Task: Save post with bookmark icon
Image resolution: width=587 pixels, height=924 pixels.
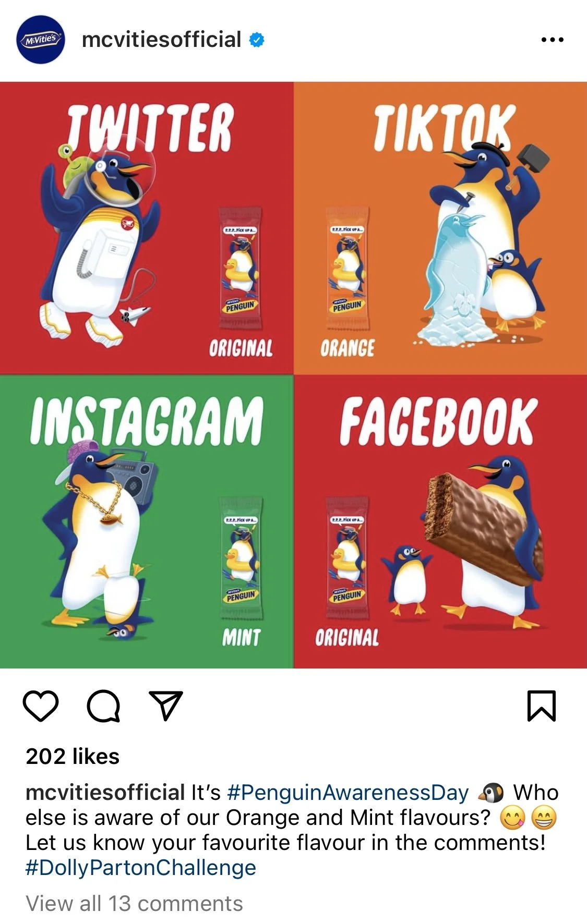Action: [x=542, y=706]
